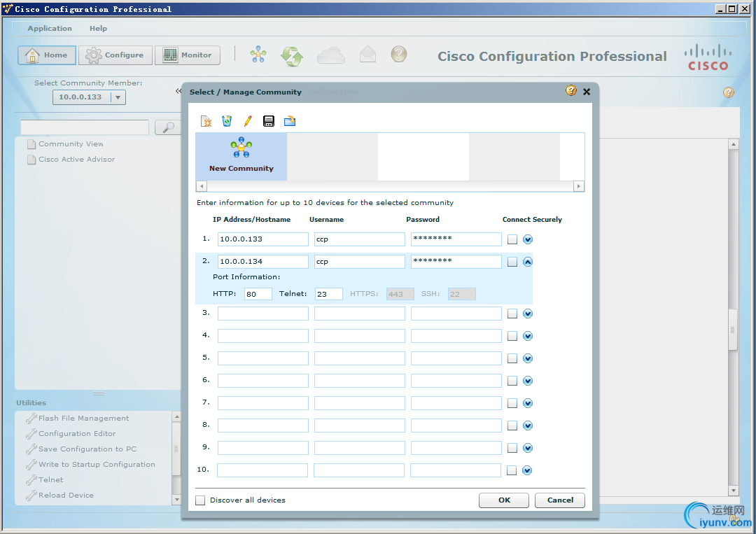Image resolution: width=756 pixels, height=534 pixels.
Task: Open the Help menu
Action: (99, 29)
